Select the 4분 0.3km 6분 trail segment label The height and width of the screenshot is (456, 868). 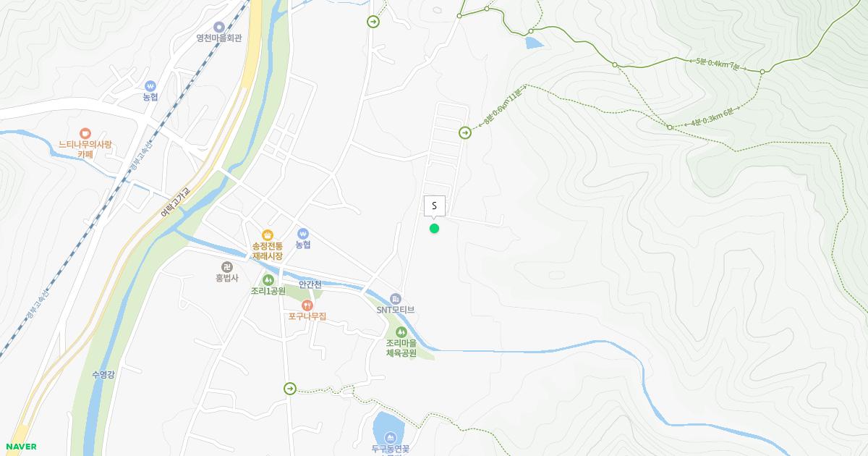click(714, 118)
